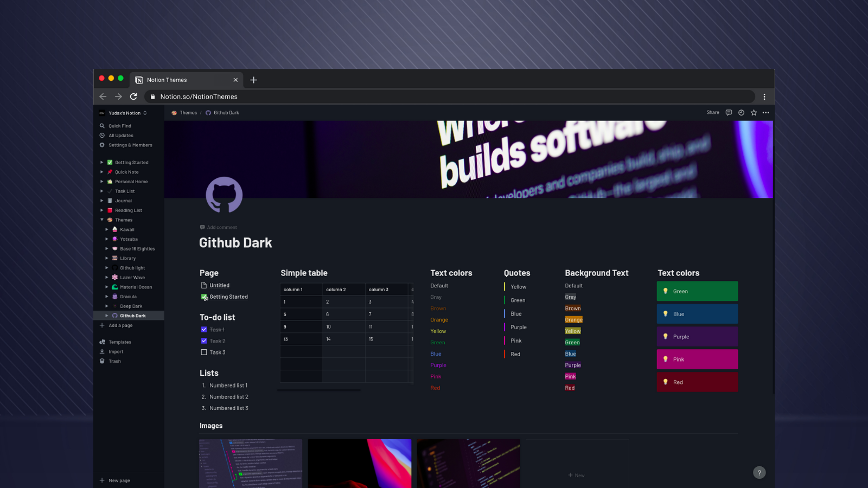Click the Green callout block
The width and height of the screenshot is (868, 488).
point(697,291)
